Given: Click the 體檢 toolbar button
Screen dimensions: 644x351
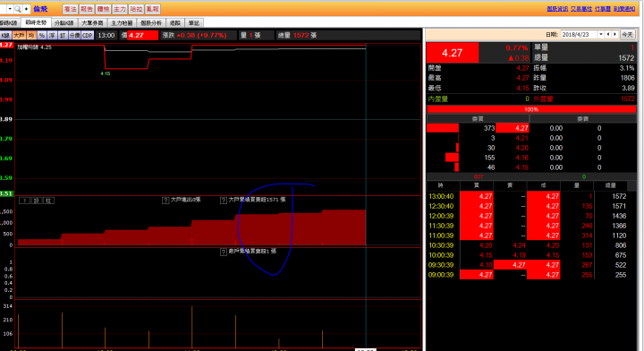Looking at the screenshot, I should (103, 9).
